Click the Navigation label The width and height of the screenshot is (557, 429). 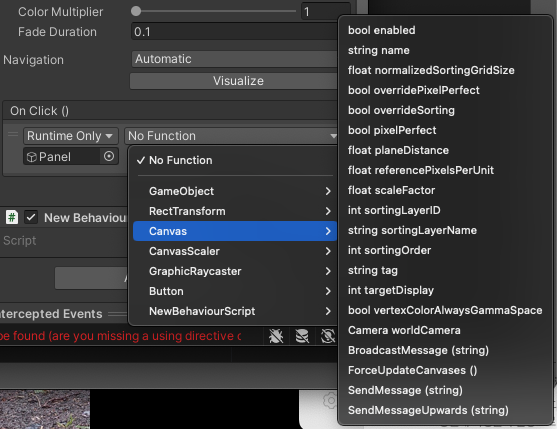coord(33,60)
